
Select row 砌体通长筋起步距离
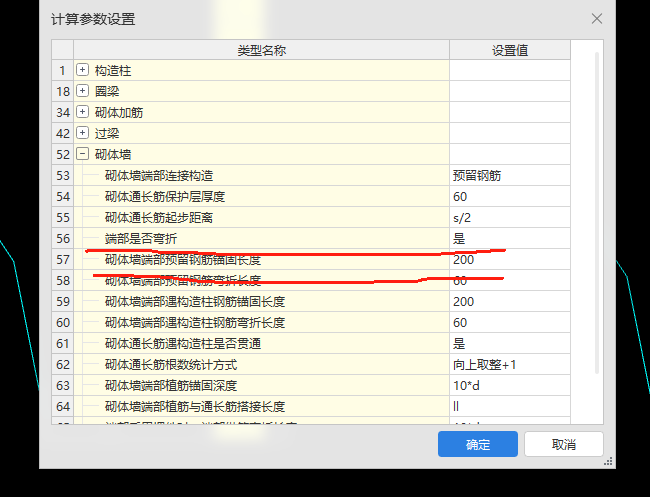[262, 217]
